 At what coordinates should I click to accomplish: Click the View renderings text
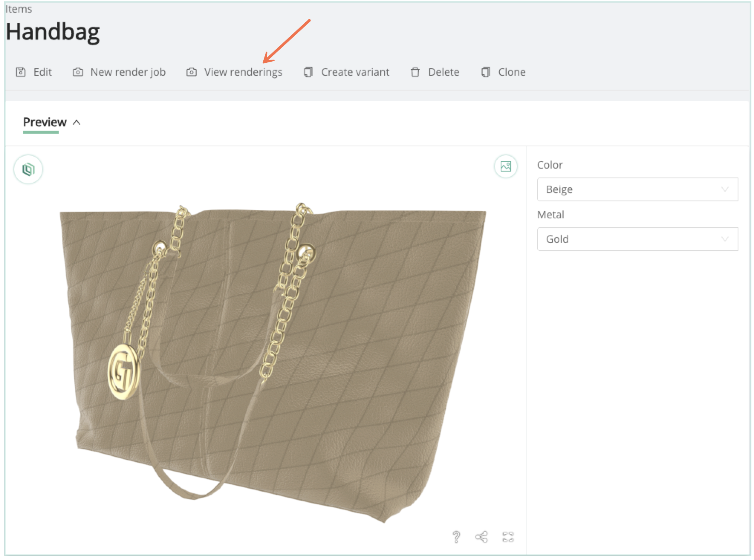point(243,72)
